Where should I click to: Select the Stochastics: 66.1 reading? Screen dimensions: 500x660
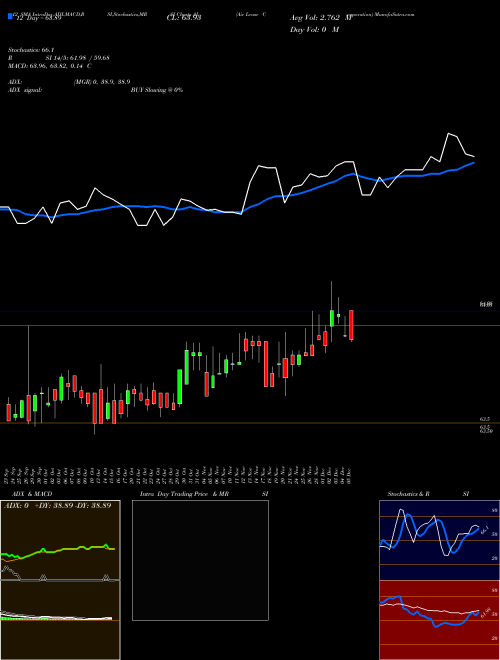(29, 50)
